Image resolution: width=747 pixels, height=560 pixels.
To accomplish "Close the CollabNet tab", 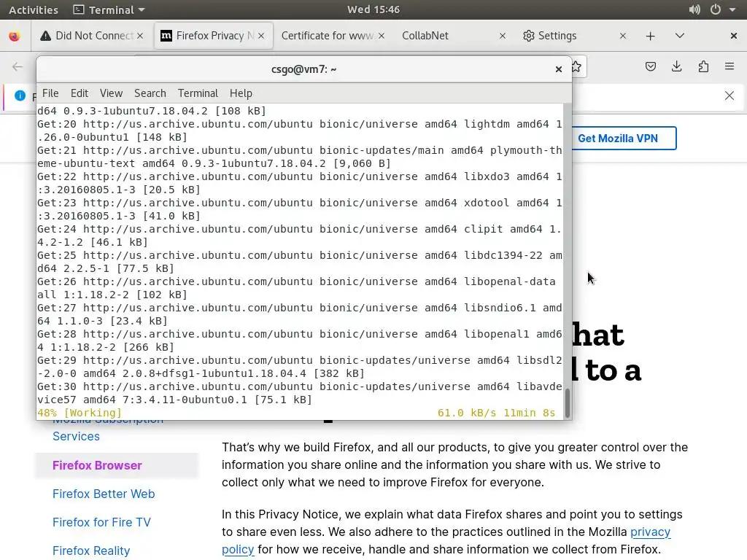I will (502, 36).
